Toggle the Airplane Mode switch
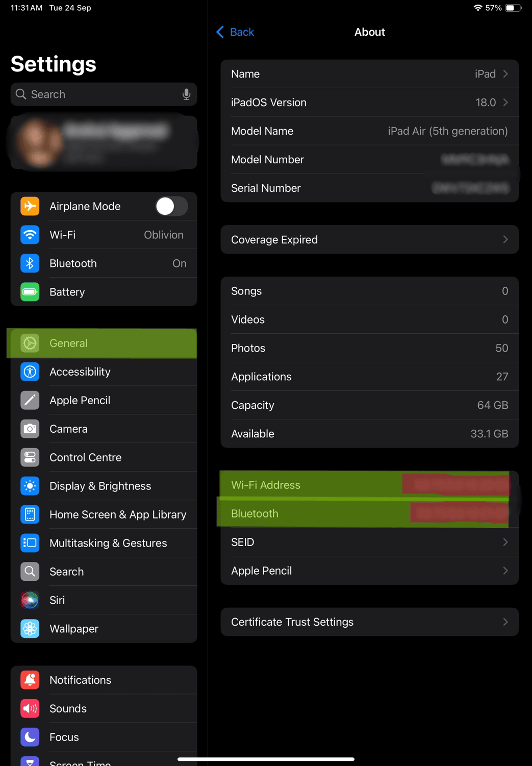532x766 pixels. click(x=172, y=206)
